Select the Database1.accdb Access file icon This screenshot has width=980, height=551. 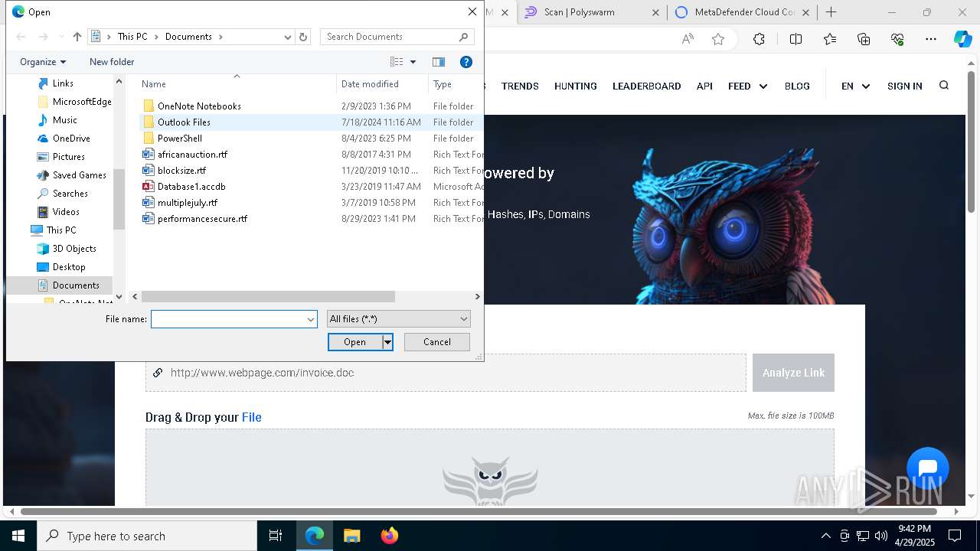coord(149,187)
